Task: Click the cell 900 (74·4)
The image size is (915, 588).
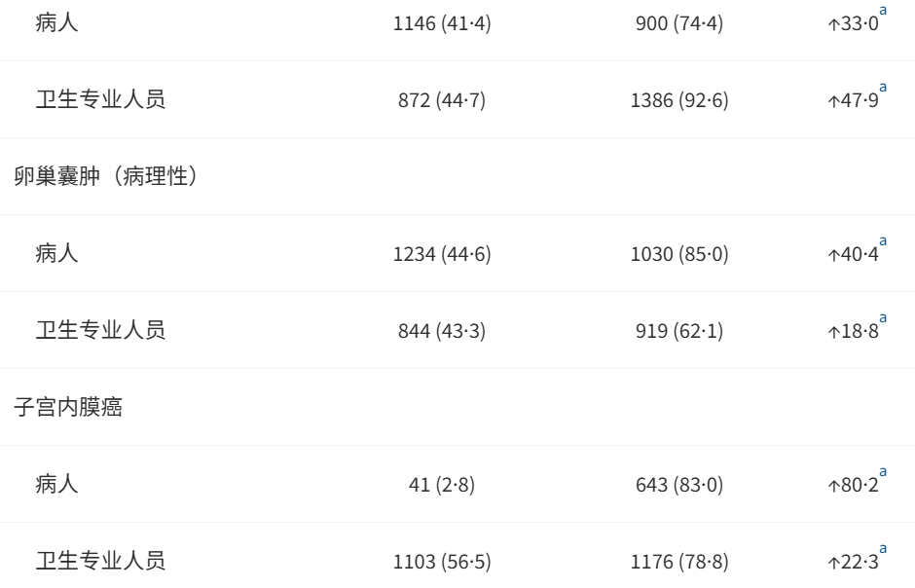Action: [679, 23]
